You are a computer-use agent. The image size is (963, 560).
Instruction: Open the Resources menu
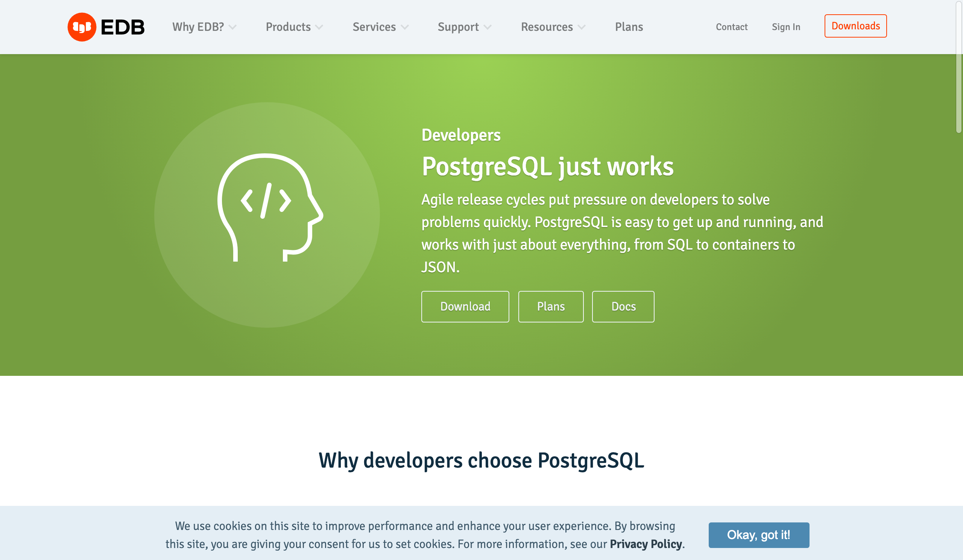(547, 27)
